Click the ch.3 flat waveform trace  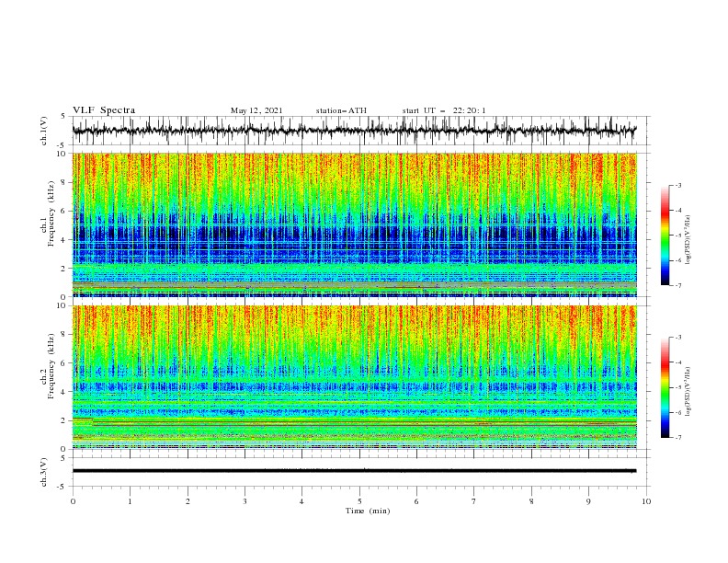pyautogui.click(x=354, y=471)
